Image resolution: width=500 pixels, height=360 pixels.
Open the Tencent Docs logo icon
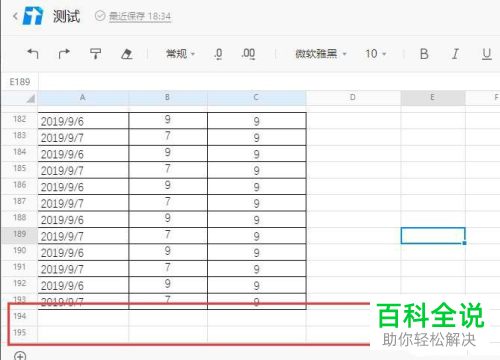(33, 16)
